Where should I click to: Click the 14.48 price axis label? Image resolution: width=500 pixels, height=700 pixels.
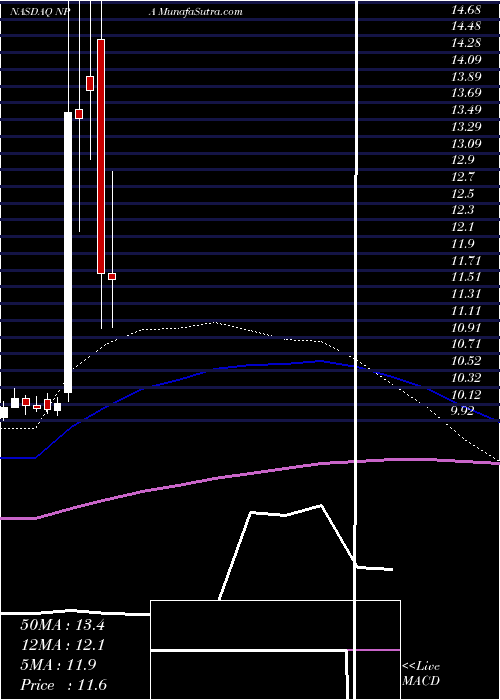466,26
